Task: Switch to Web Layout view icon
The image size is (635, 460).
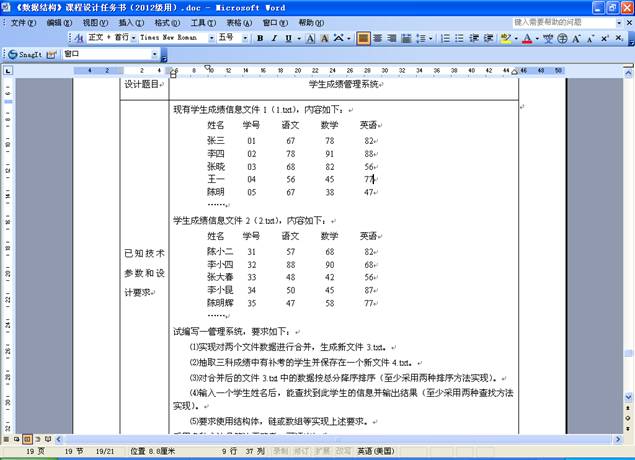Action: click(x=17, y=439)
